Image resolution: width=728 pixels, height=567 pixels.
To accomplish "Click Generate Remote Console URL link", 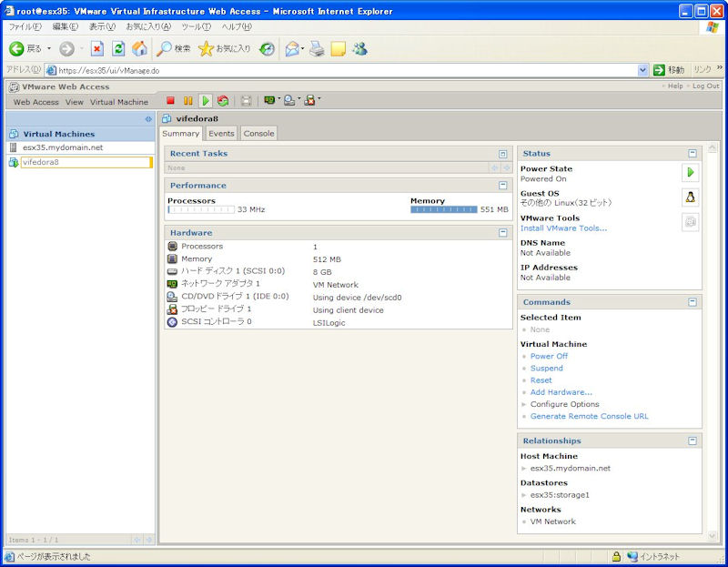I will click(590, 417).
